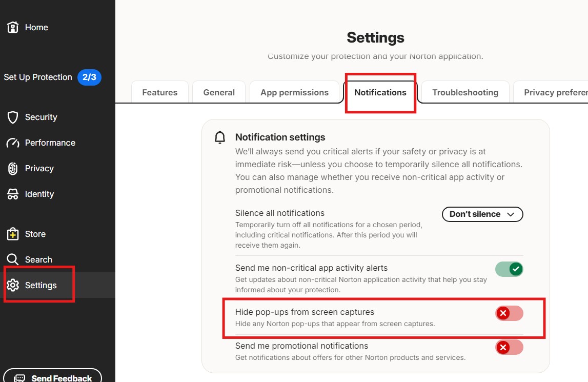
Task: Click the Identity spy icon
Action: pyautogui.click(x=13, y=194)
